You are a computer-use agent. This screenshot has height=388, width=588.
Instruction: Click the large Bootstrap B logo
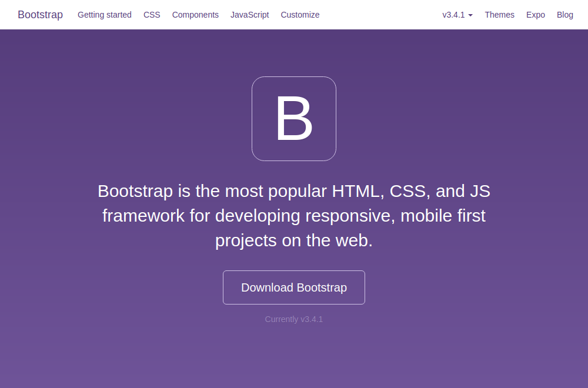[x=294, y=119]
